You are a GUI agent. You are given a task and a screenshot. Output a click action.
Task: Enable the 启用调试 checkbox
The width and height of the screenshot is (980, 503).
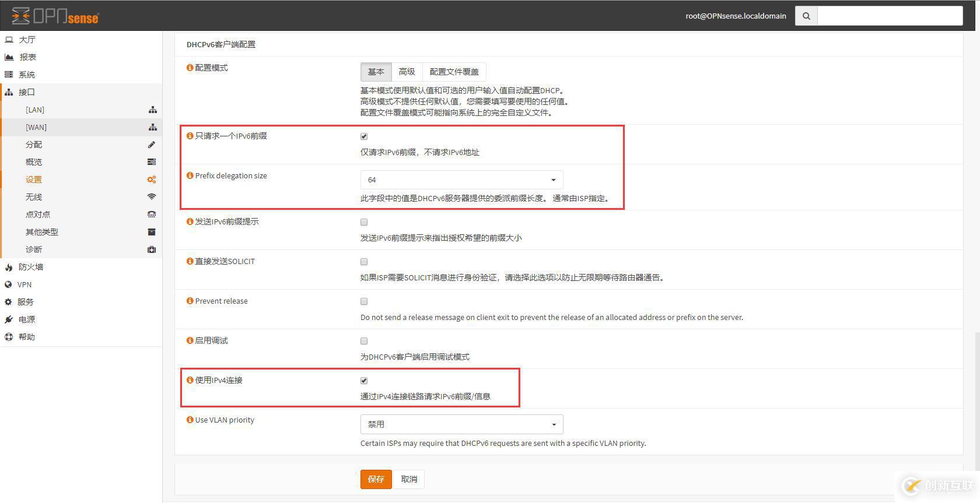pos(364,341)
